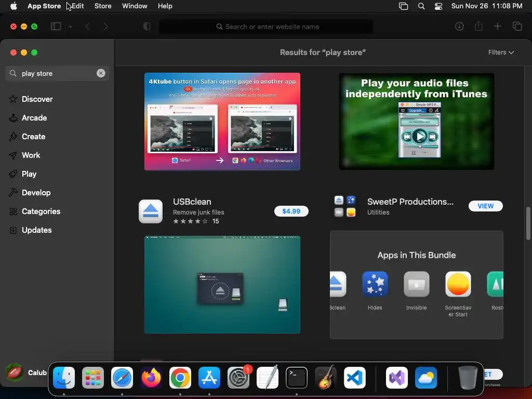Open Terminal from the Dock
The image size is (532, 399).
[297, 378]
